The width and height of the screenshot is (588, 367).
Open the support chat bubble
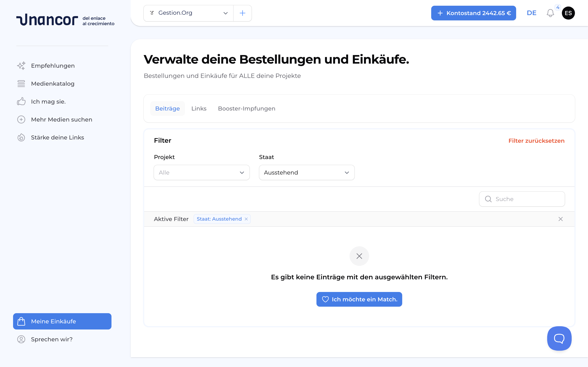tap(559, 338)
